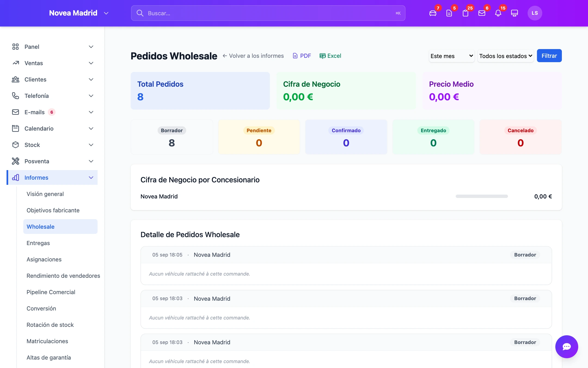The image size is (588, 368).
Task: Open the notifications bell icon
Action: click(498, 13)
